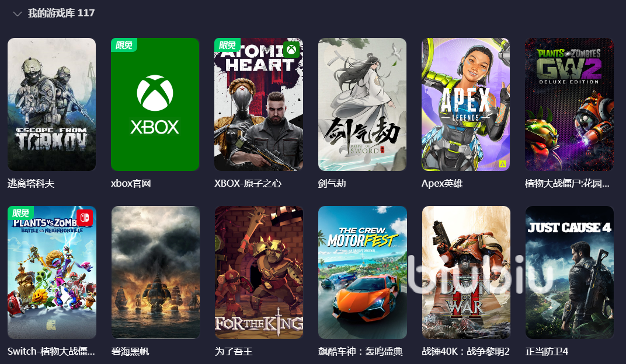
Task: Click the 逃离塔科夫 title link
Action: (31, 183)
